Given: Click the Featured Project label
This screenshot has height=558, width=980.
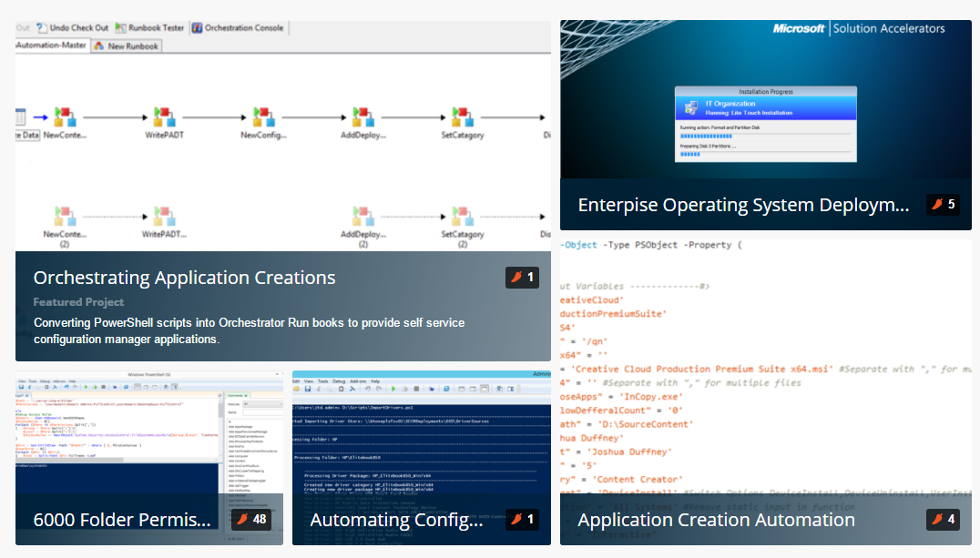Looking at the screenshot, I should [x=78, y=302].
